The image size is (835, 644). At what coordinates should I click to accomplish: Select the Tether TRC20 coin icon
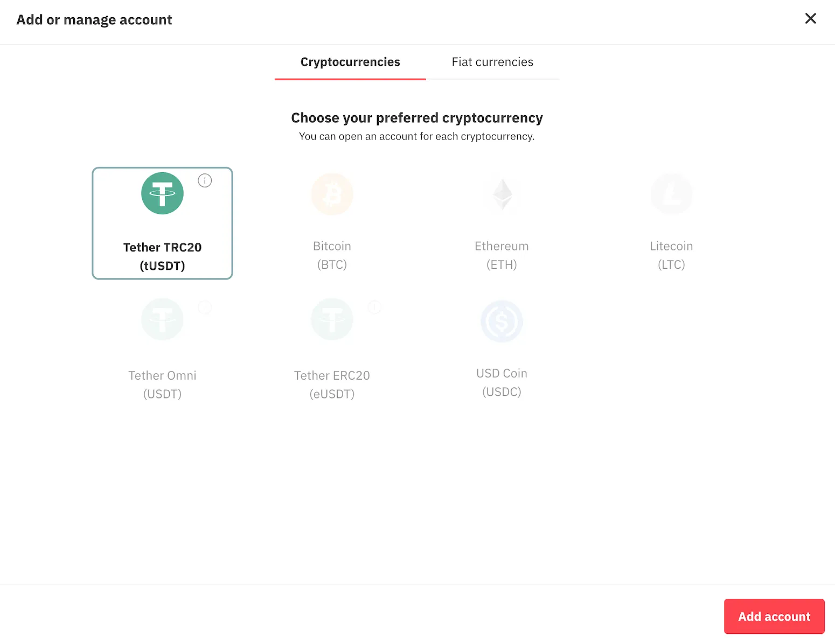[x=162, y=193]
